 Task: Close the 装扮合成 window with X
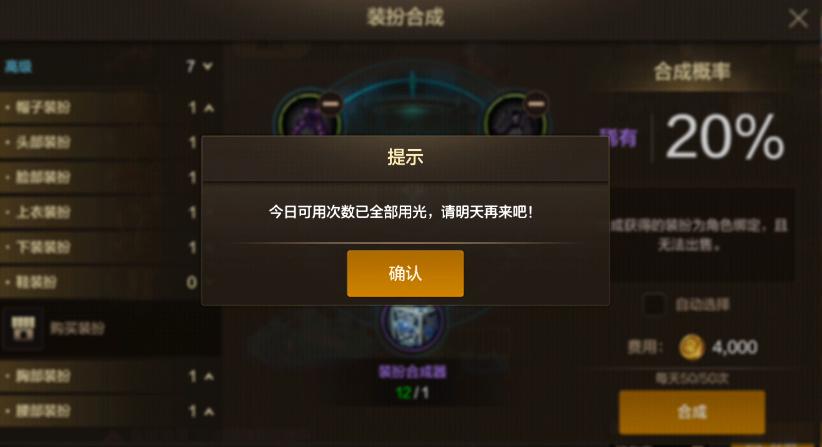click(x=798, y=19)
